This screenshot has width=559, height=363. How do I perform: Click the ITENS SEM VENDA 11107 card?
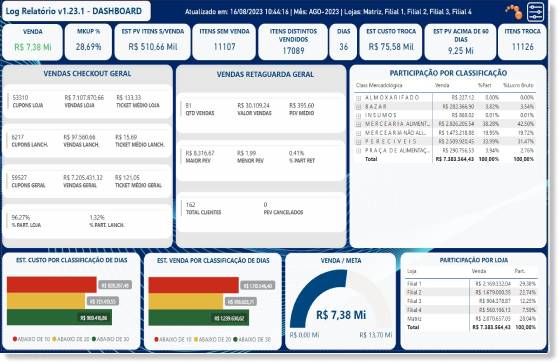tap(224, 42)
